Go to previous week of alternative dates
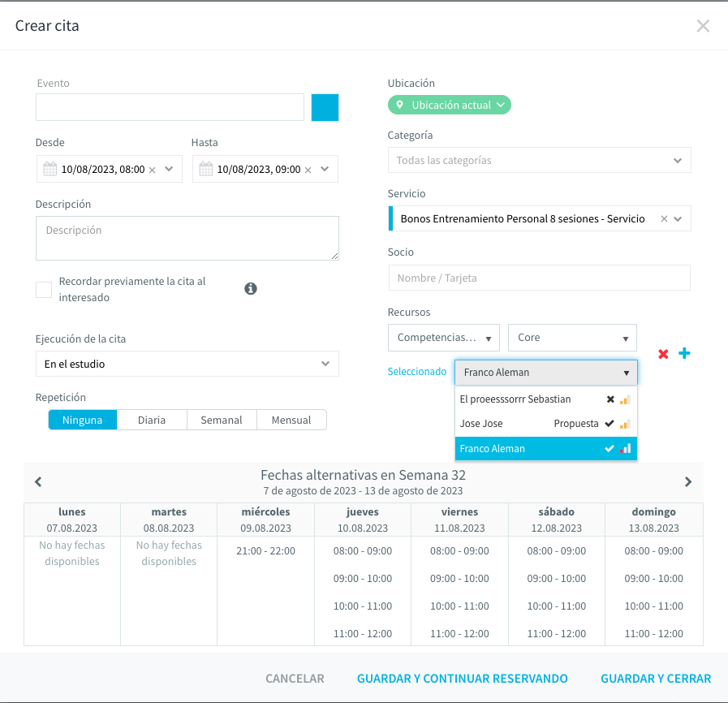Image resolution: width=728 pixels, height=703 pixels. 38,482
